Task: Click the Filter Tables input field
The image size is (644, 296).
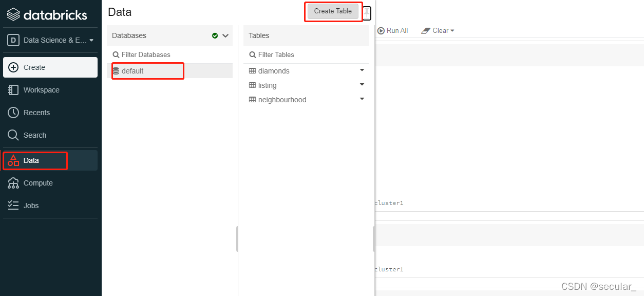Action: coord(306,54)
